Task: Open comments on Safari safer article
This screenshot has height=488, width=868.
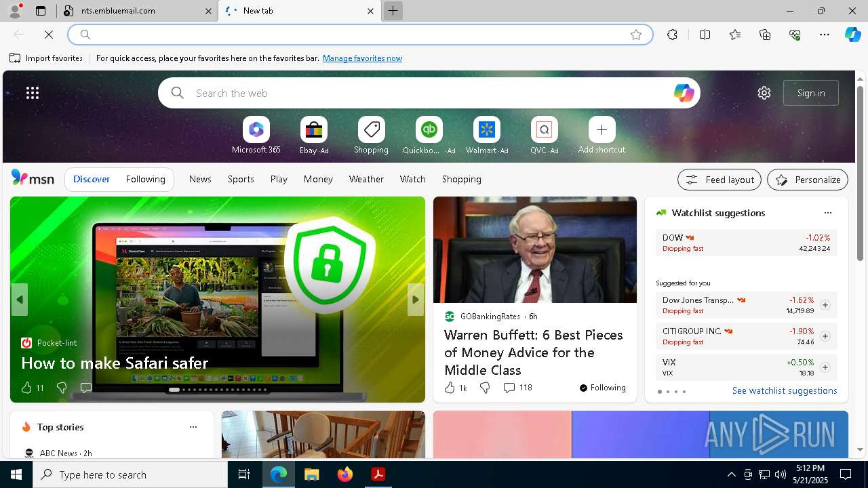Action: pos(86,388)
